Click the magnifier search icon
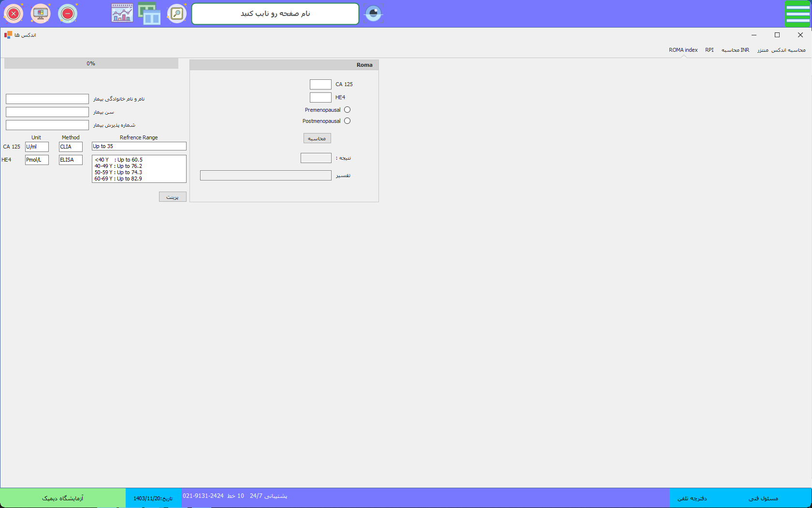This screenshot has width=812, height=508. 177,14
